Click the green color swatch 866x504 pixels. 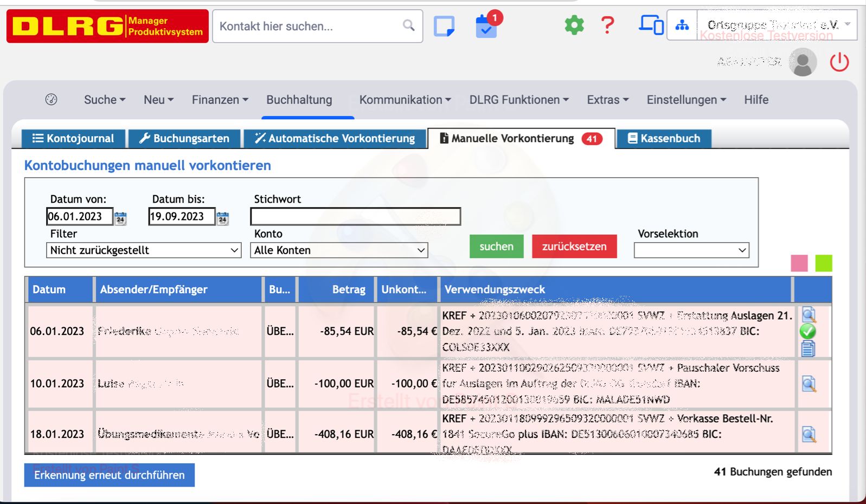[823, 263]
